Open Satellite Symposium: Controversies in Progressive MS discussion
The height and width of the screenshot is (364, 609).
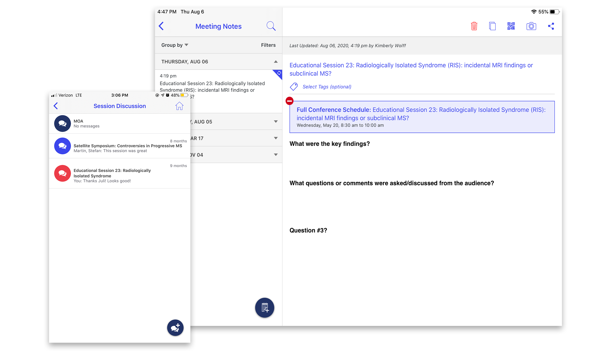click(x=120, y=146)
